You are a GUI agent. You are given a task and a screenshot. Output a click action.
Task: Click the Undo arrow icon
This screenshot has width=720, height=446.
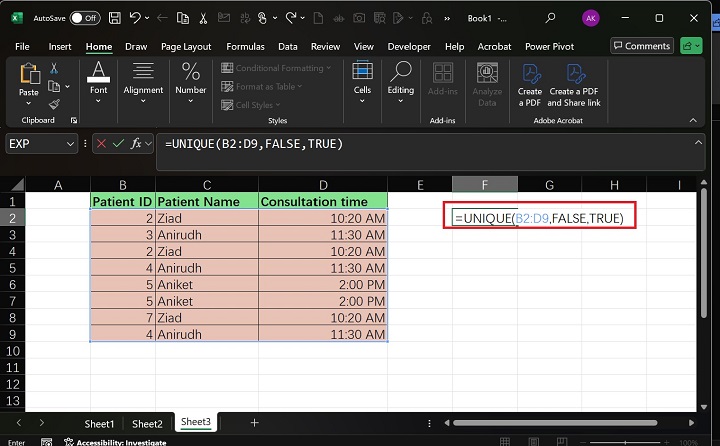click(x=136, y=18)
